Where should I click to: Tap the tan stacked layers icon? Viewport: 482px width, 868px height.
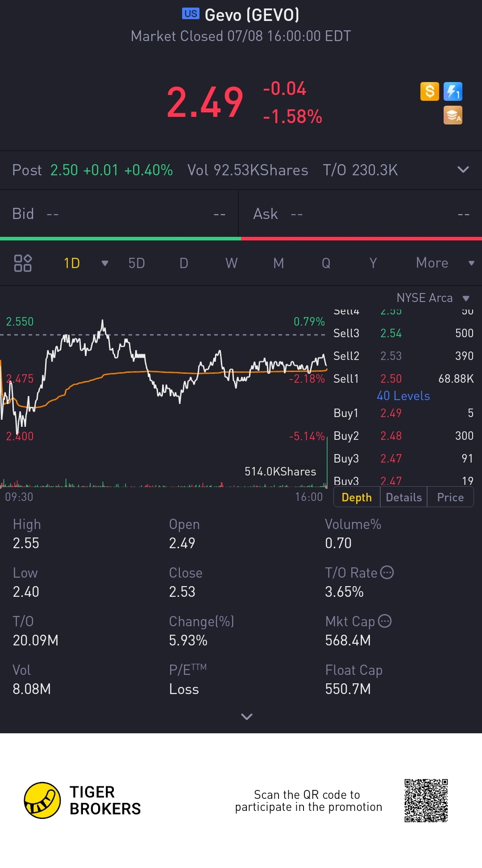[x=453, y=115]
